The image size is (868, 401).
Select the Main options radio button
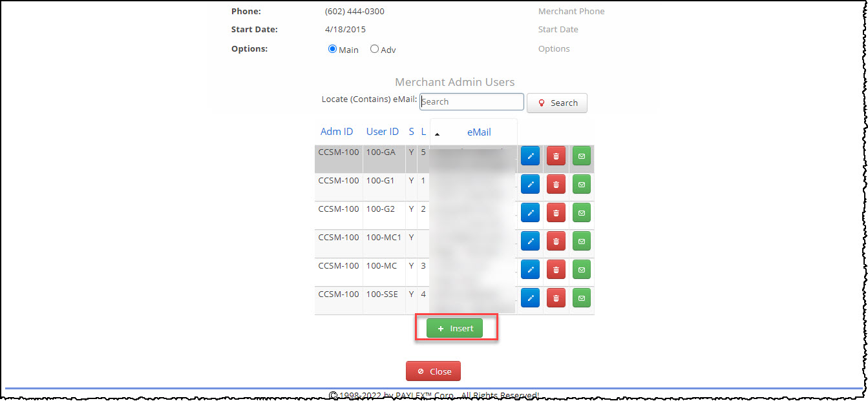(x=333, y=49)
